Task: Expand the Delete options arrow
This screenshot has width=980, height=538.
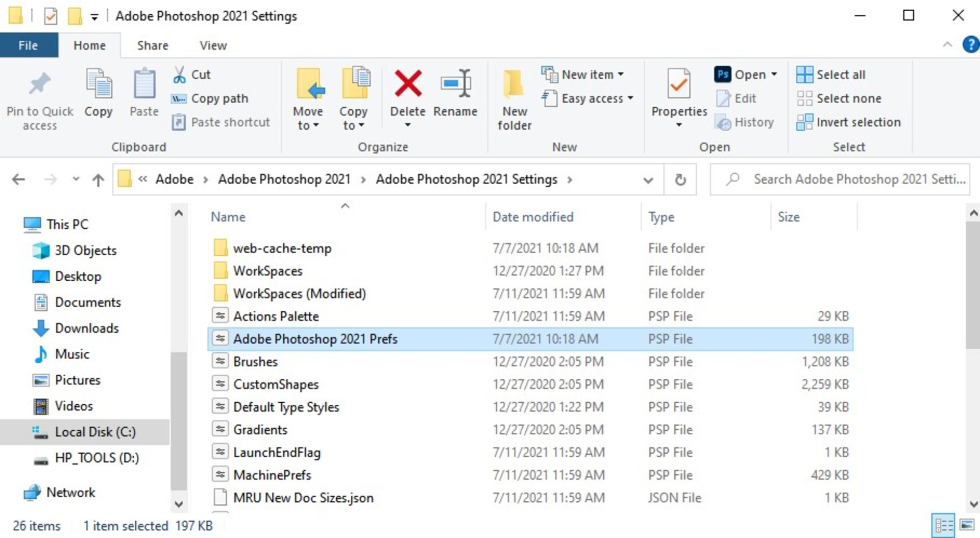Action: (408, 125)
